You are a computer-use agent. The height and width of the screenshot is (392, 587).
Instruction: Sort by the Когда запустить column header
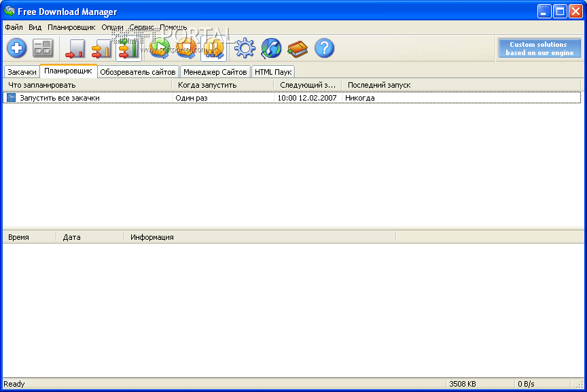click(223, 85)
